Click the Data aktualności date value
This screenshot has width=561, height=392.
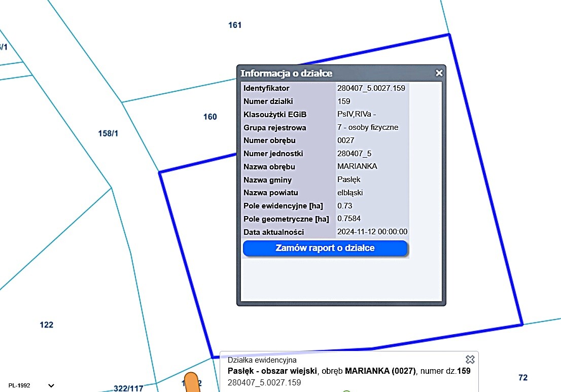pos(372,232)
